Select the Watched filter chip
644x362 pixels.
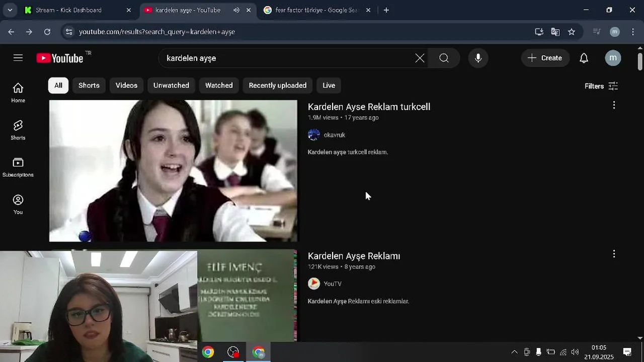click(219, 85)
